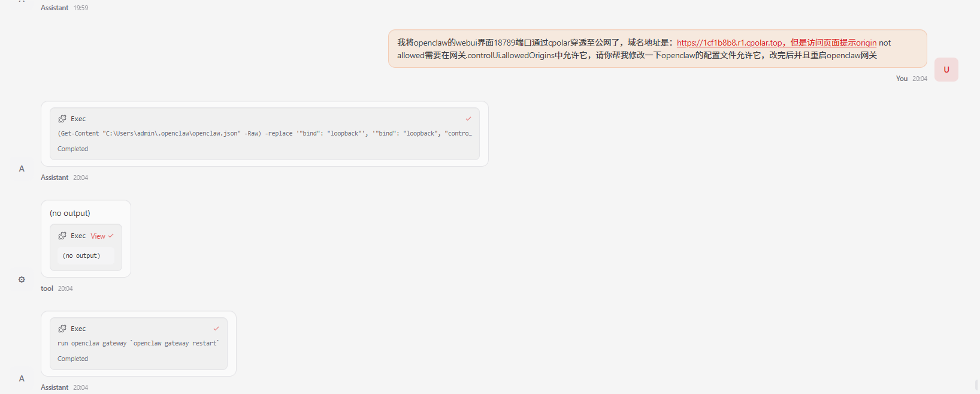Click Completed status under the Get-Content command

[x=72, y=149]
